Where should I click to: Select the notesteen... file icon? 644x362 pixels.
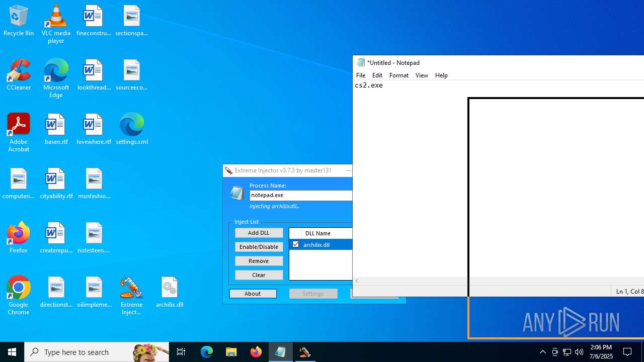click(94, 238)
